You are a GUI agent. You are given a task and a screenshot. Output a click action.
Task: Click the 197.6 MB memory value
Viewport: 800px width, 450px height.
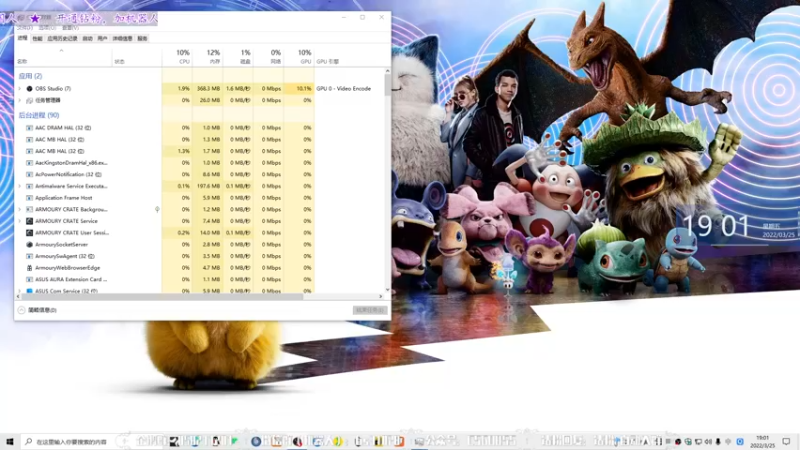tap(208, 186)
